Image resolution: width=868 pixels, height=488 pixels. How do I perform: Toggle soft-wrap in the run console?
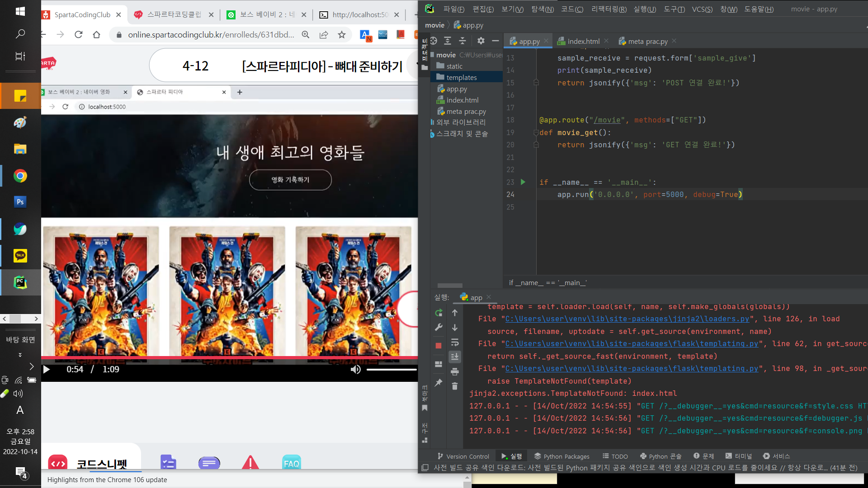pos(455,343)
